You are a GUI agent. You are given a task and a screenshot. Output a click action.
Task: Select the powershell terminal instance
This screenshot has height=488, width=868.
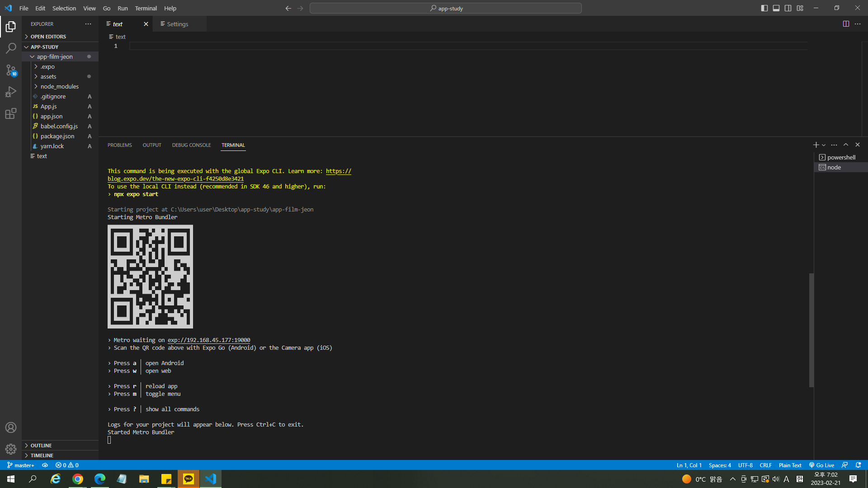841,157
